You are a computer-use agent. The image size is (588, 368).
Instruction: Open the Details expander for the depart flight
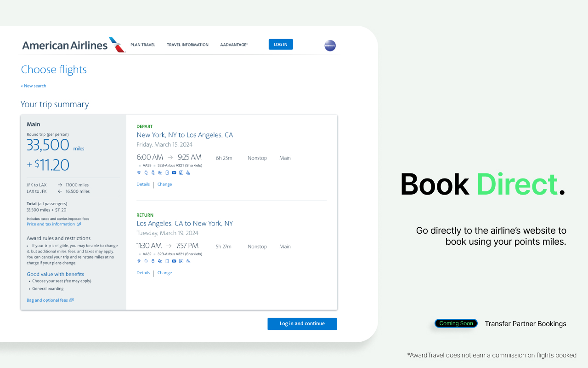[143, 184]
